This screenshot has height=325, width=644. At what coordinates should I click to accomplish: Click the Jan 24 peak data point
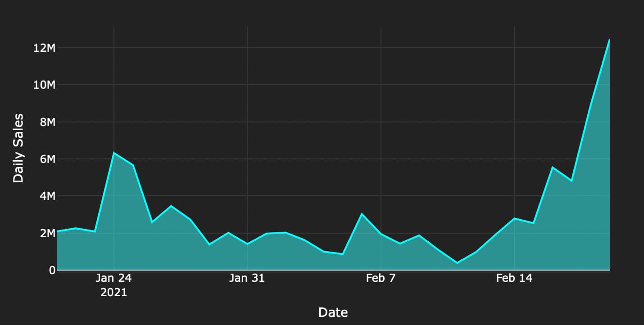[114, 153]
